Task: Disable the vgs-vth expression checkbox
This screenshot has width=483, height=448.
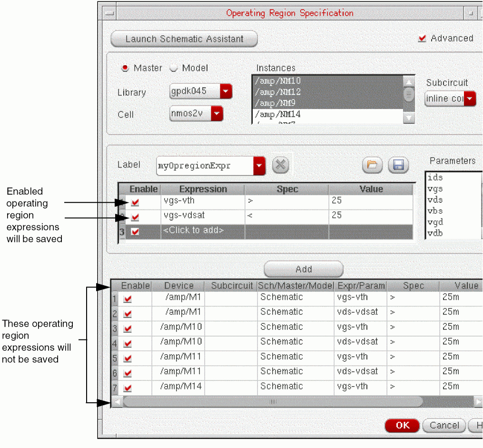Action: click(135, 202)
